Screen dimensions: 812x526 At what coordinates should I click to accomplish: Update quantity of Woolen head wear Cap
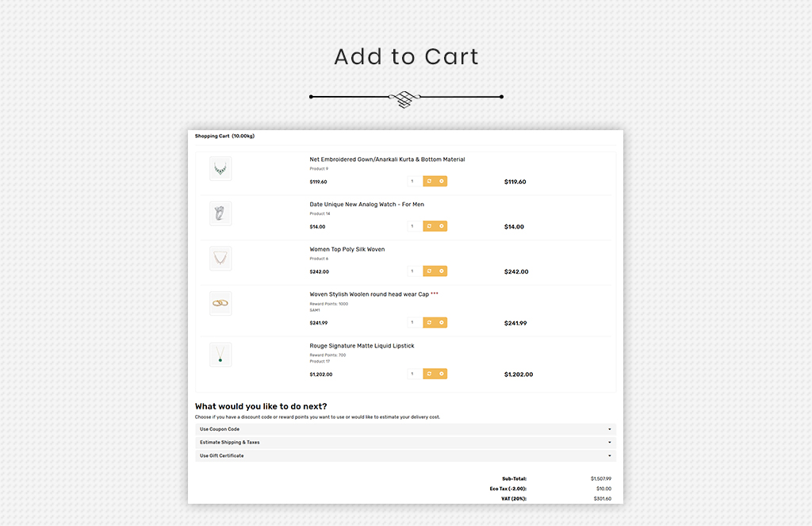tap(429, 323)
